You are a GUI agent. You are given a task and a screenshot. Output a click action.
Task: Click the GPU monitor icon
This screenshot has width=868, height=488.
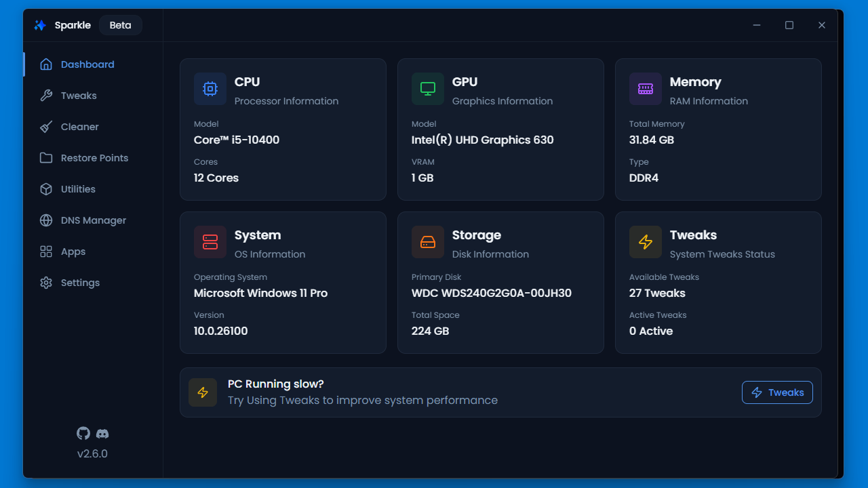tap(428, 89)
